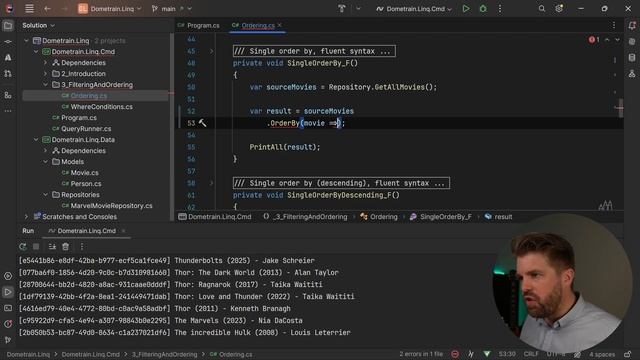This screenshot has height=360, width=640.
Task: Collapse the 3_FilteringAndOrdering folder
Action: [x=45, y=85]
